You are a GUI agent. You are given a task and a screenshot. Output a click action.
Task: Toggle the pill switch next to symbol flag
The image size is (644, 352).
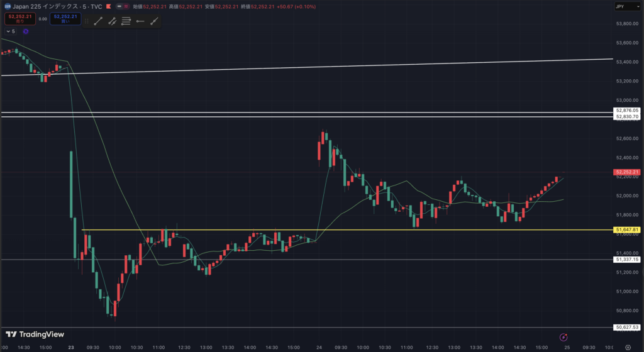click(x=121, y=7)
